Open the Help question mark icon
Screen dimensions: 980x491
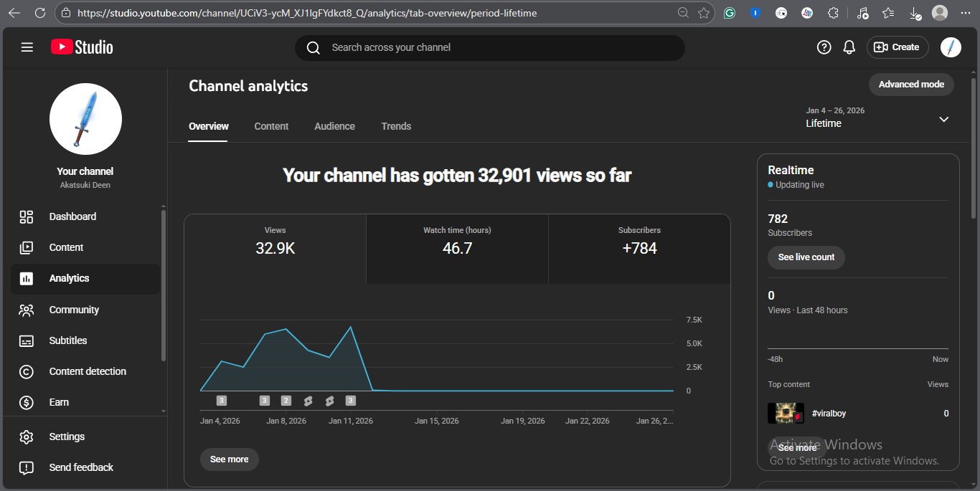[824, 47]
